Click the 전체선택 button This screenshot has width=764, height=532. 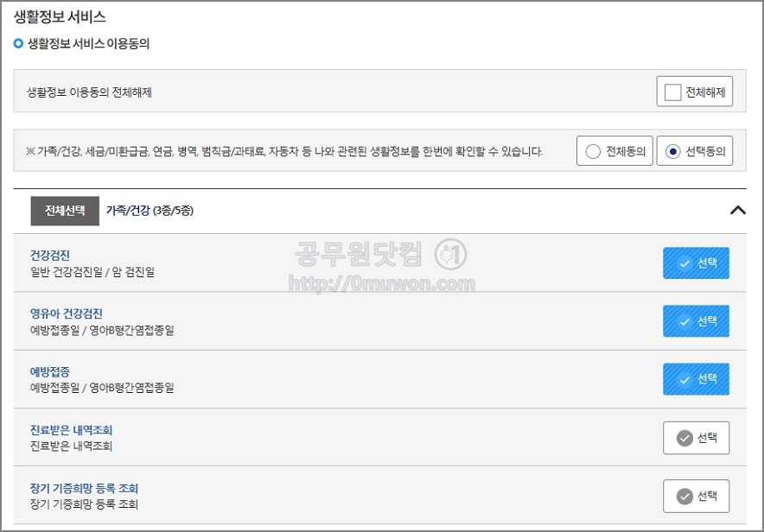tap(65, 211)
